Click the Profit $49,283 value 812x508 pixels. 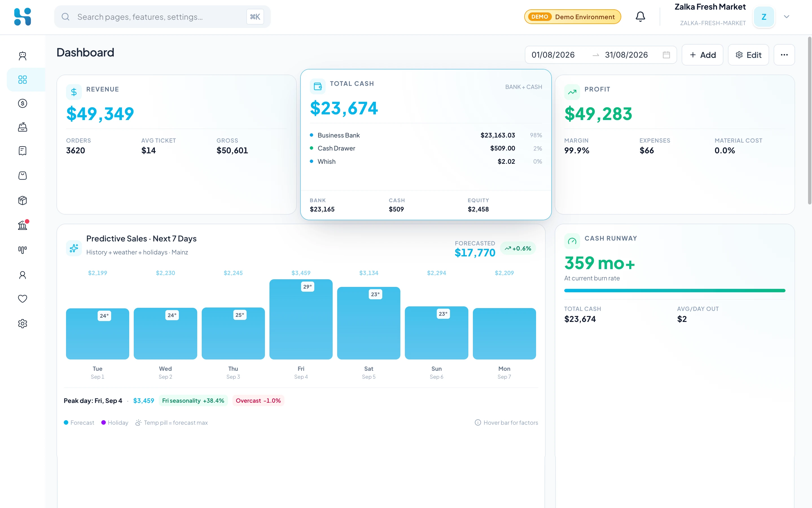(x=598, y=114)
